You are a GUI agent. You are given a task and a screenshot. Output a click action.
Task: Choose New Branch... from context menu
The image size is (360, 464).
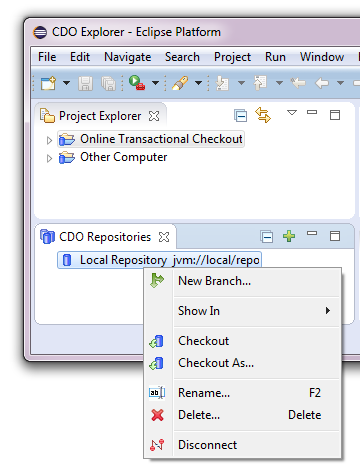[242, 281]
